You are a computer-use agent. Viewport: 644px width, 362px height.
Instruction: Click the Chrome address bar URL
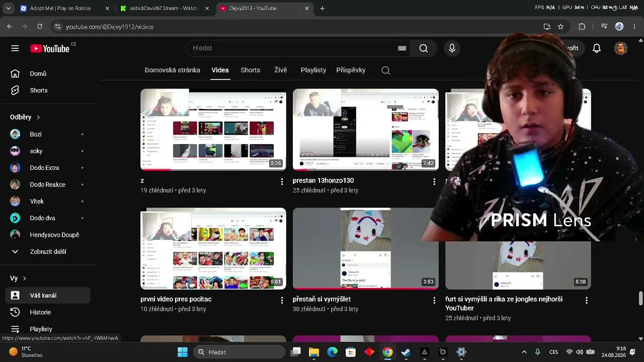[x=110, y=27]
